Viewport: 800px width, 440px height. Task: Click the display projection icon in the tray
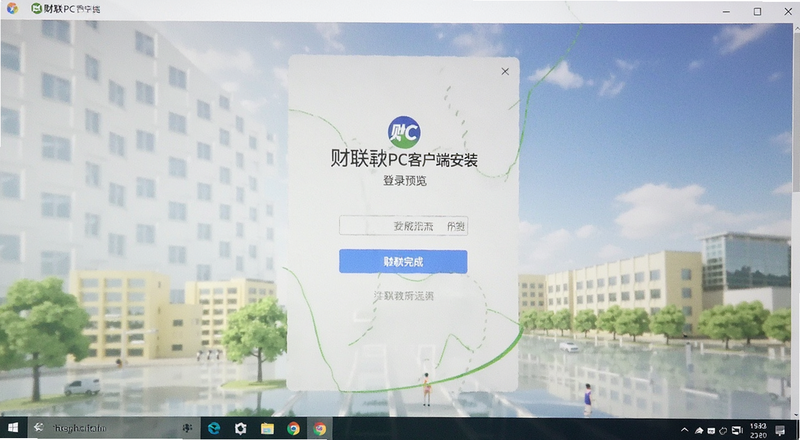[737, 430]
